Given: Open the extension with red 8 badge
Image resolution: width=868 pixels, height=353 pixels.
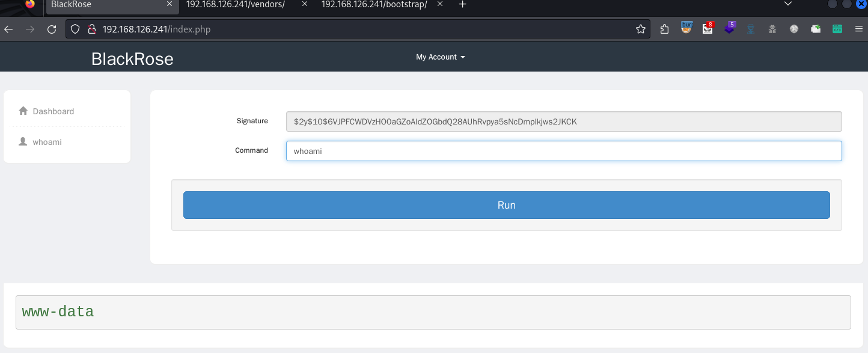Looking at the screenshot, I should (708, 28).
